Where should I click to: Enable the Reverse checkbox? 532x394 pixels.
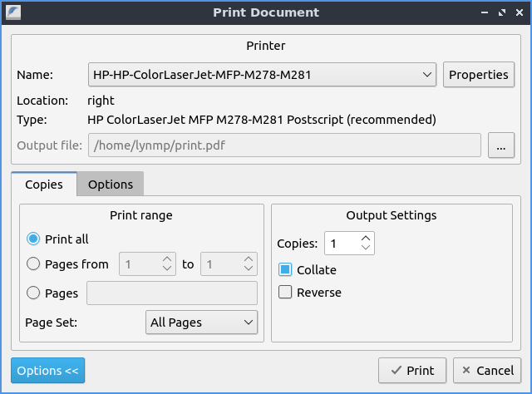pyautogui.click(x=285, y=292)
